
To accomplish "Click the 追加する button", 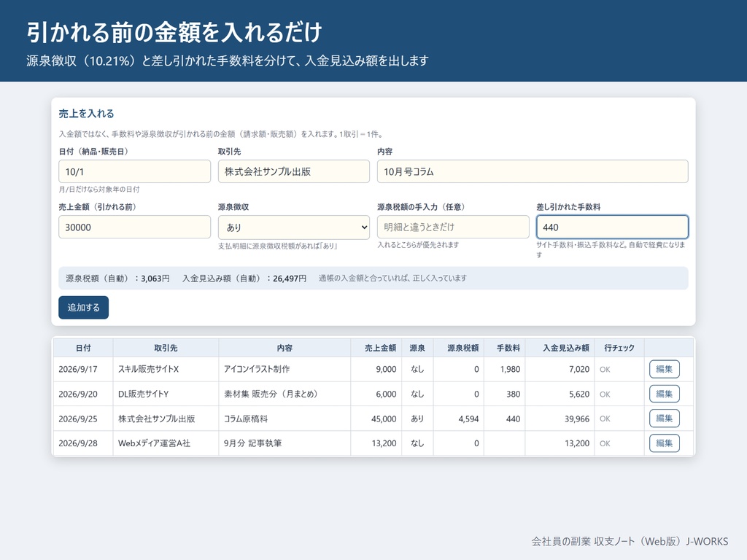I will 83,308.
